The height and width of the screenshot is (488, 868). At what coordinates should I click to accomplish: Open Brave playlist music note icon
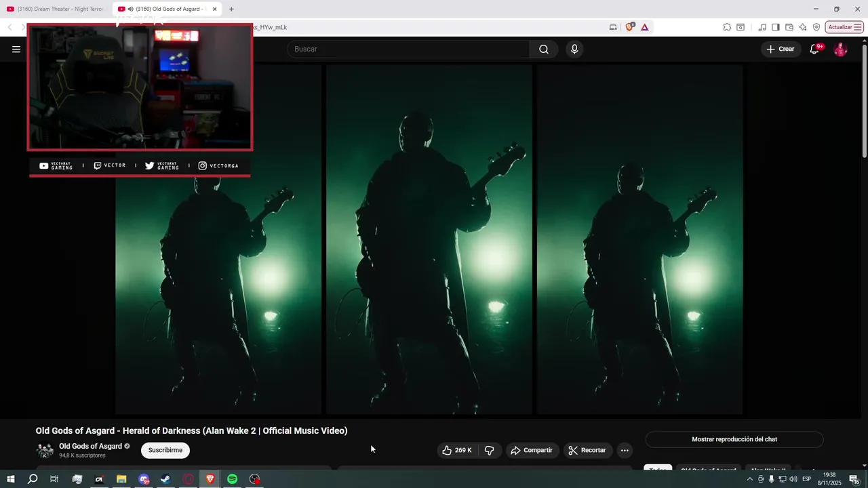point(762,27)
